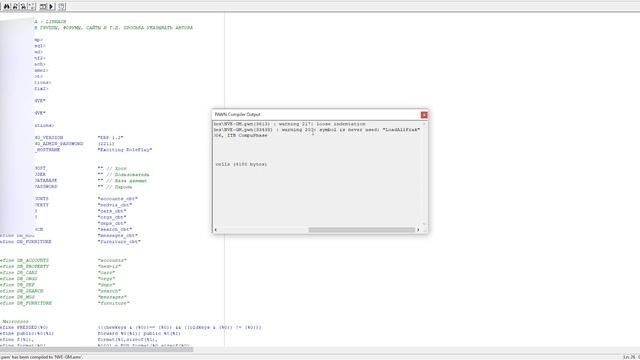Screen dimensions: 640x360
Task: Click the DB_MSG define line
Action: pyautogui.click(x=63, y=297)
